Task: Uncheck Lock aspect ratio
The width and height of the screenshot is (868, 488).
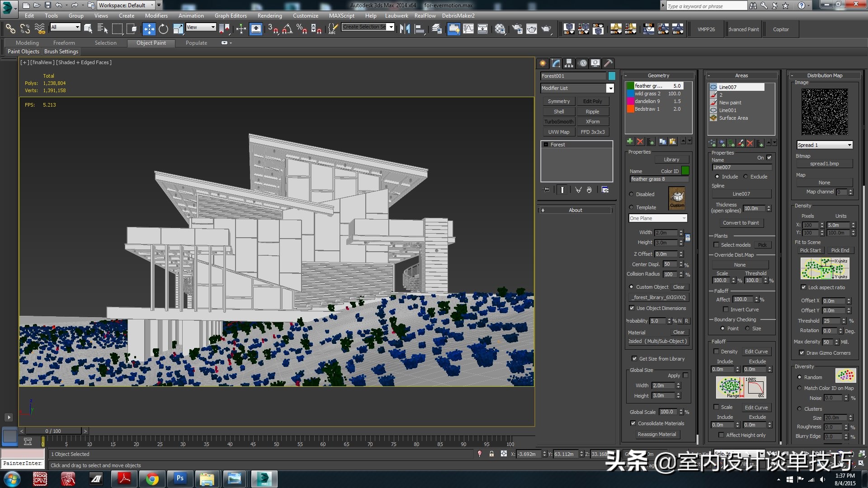Action: (x=803, y=287)
